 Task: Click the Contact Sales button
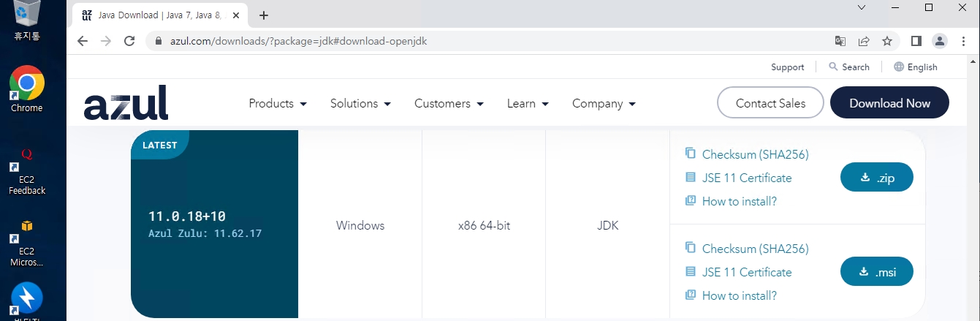click(x=770, y=102)
